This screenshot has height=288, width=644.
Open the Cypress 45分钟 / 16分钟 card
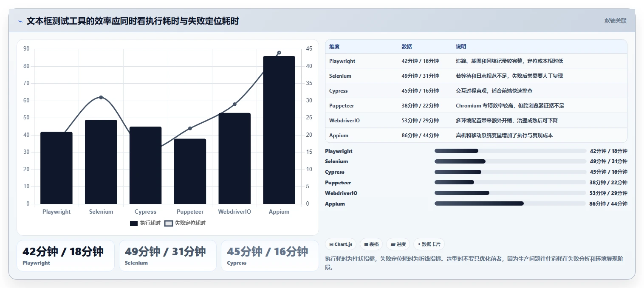point(270,256)
